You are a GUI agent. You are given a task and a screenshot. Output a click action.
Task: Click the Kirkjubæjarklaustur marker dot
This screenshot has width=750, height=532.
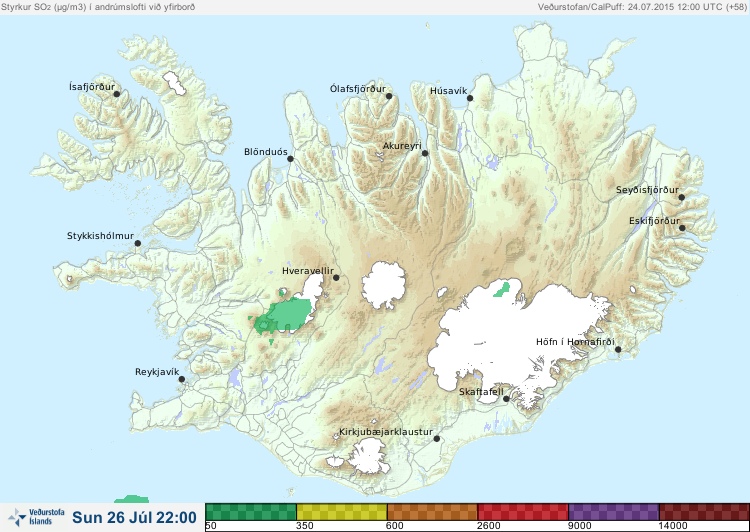tap(437, 439)
